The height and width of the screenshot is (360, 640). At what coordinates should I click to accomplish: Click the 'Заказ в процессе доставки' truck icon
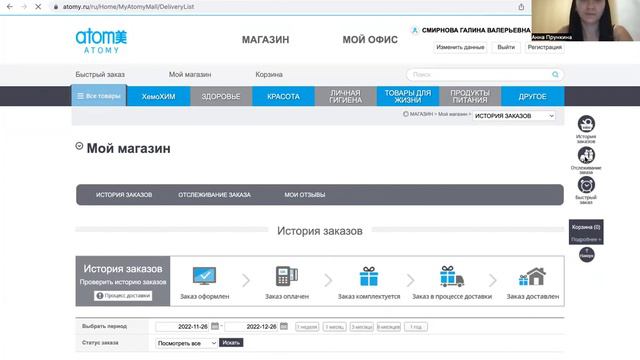tap(451, 276)
